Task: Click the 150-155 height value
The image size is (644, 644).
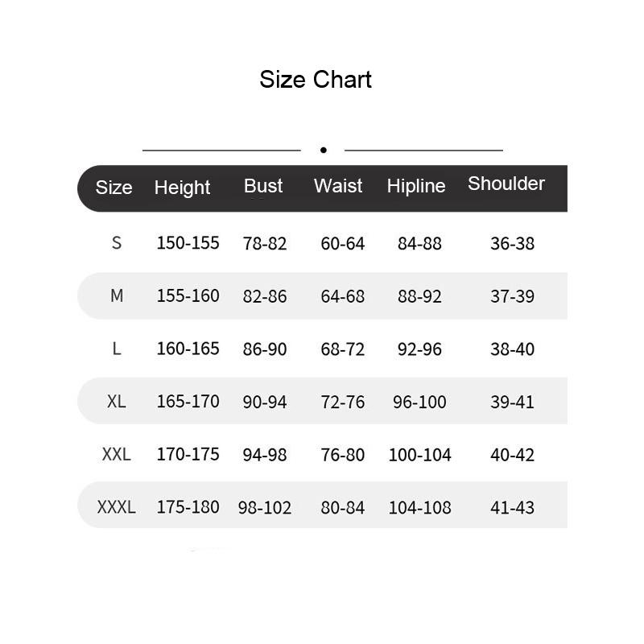Action: [188, 242]
